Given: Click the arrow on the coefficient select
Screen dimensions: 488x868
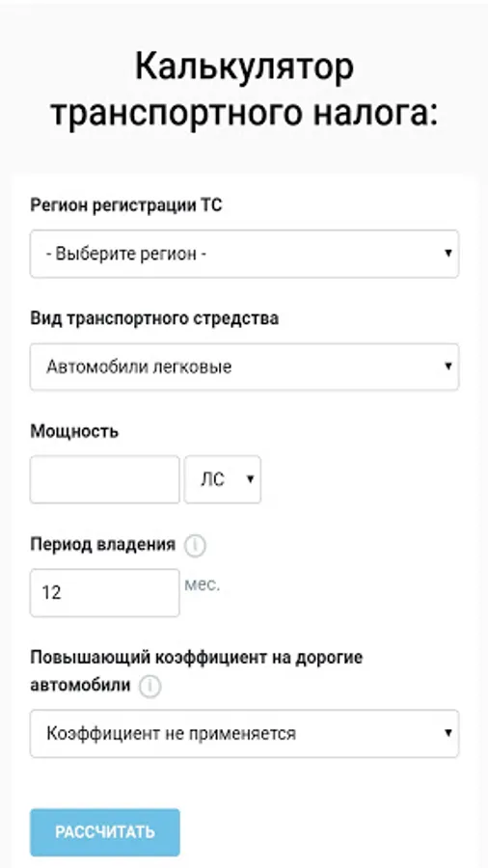Looking at the screenshot, I should point(448,733).
